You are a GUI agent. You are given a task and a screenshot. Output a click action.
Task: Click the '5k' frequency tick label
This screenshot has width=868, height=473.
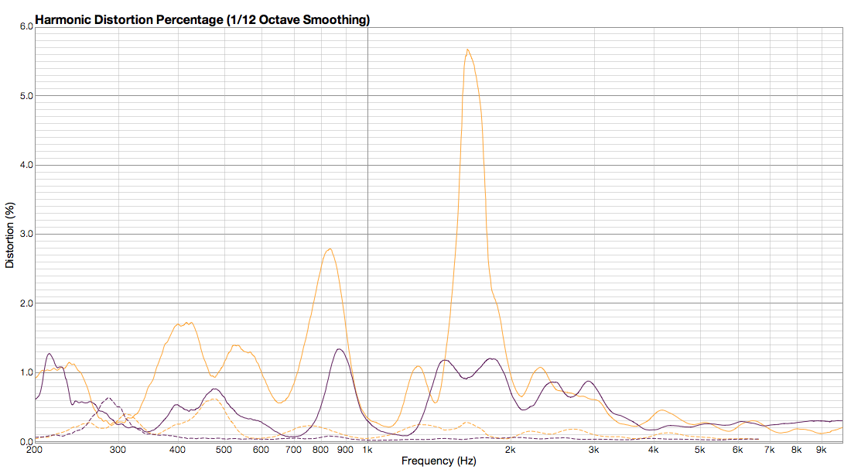(700, 450)
